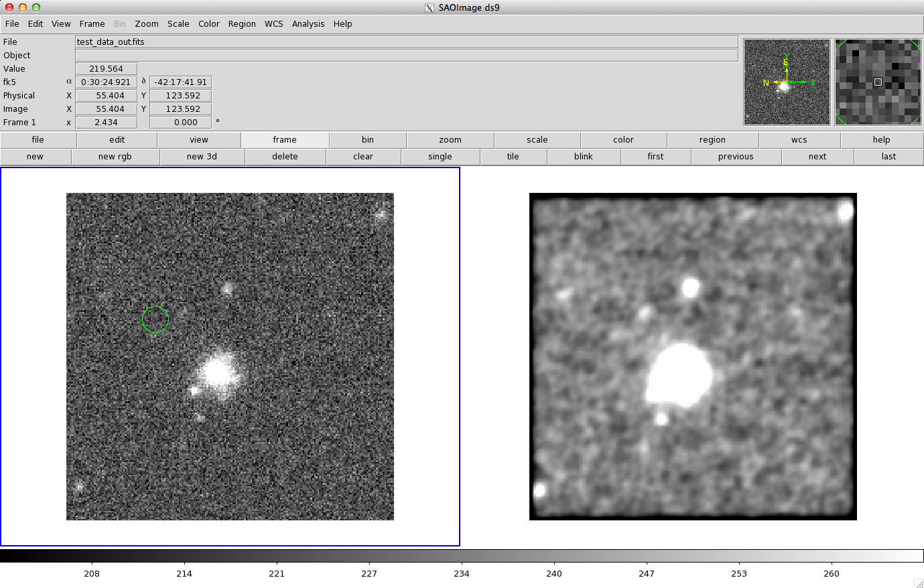Click the Value field showing 219.564

[x=107, y=69]
